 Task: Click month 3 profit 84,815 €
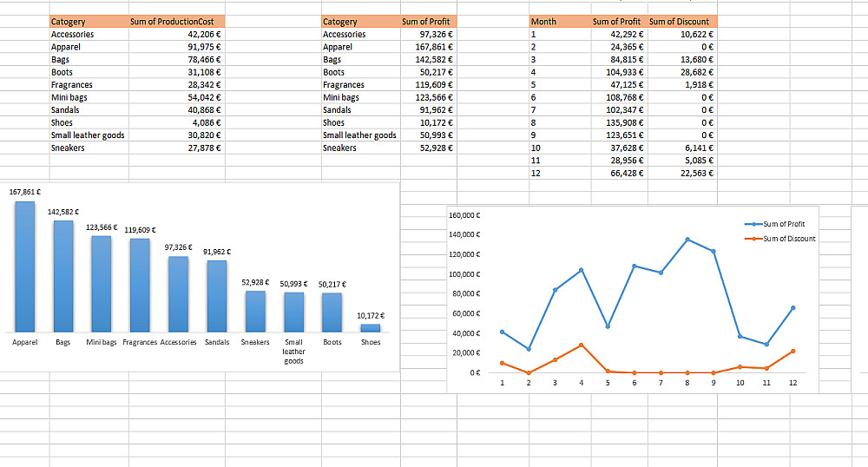coord(620,59)
